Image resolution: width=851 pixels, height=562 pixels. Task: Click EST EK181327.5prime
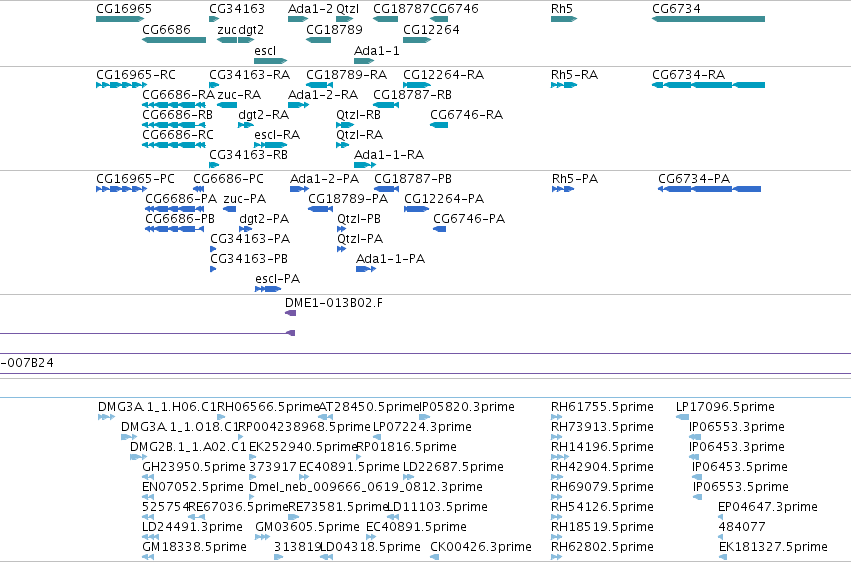click(773, 547)
